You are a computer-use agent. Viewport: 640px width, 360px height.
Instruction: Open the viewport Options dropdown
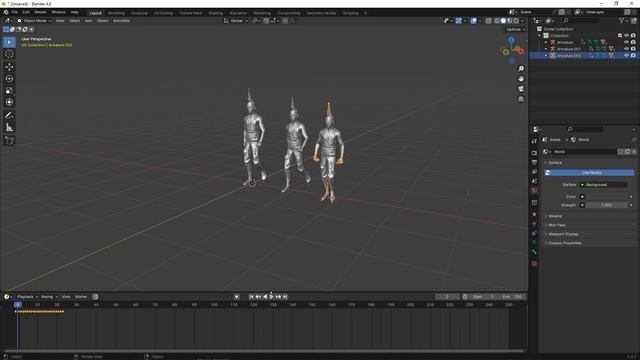[515, 29]
